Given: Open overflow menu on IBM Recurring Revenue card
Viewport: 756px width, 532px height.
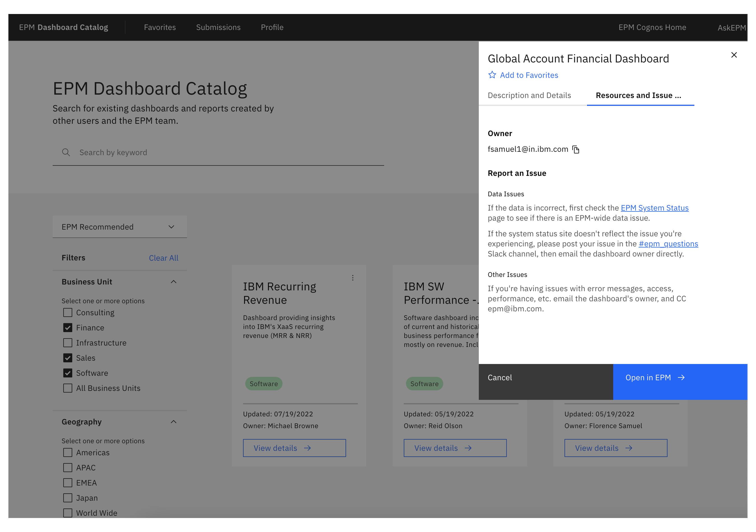Looking at the screenshot, I should [x=353, y=278].
